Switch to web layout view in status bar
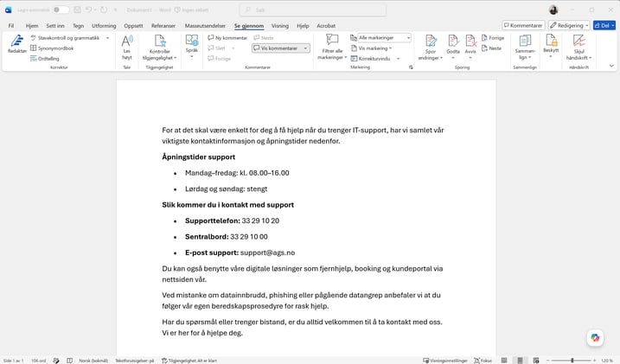The height and width of the screenshot is (364, 620). (536, 361)
